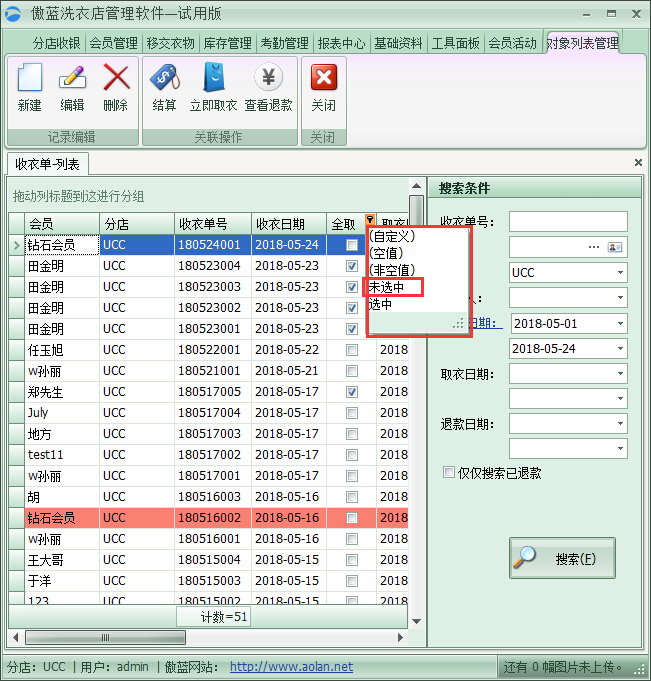Click the horizontal scrollbar under the table
The image size is (651, 681).
click(200, 637)
